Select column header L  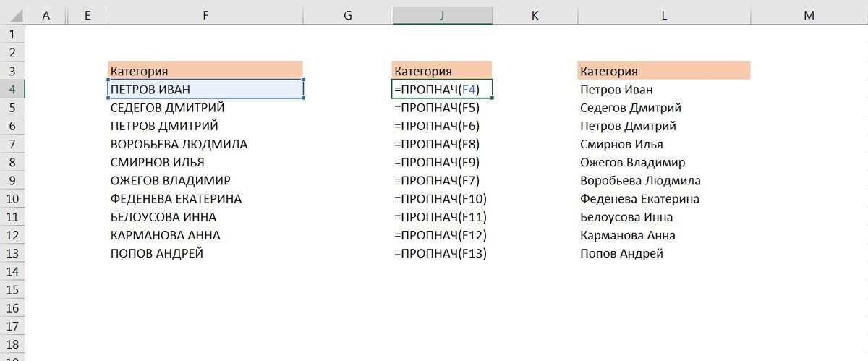(x=664, y=15)
